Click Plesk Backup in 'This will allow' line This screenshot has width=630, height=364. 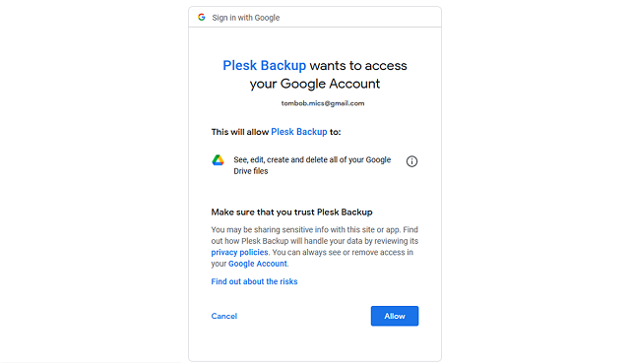(299, 132)
